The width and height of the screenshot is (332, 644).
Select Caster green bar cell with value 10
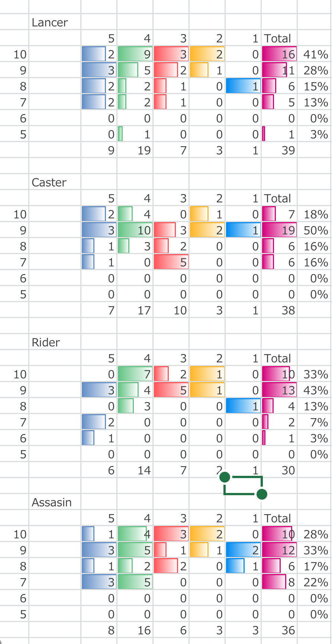(x=135, y=231)
